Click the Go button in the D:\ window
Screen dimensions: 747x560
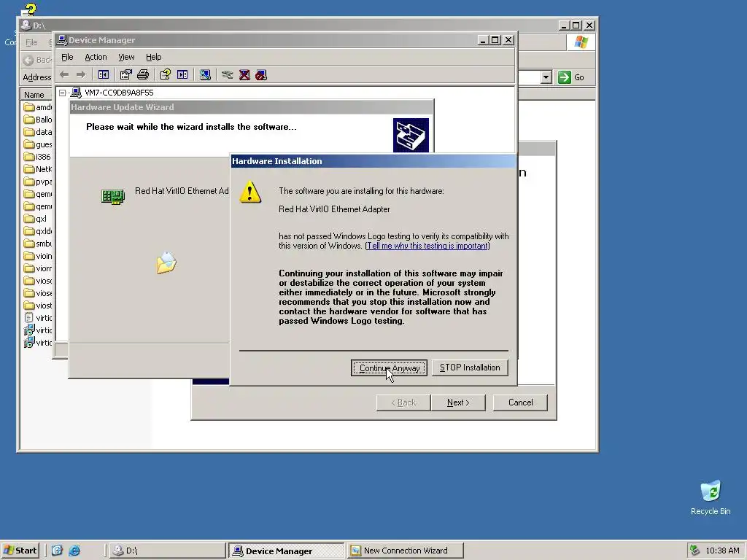(571, 77)
